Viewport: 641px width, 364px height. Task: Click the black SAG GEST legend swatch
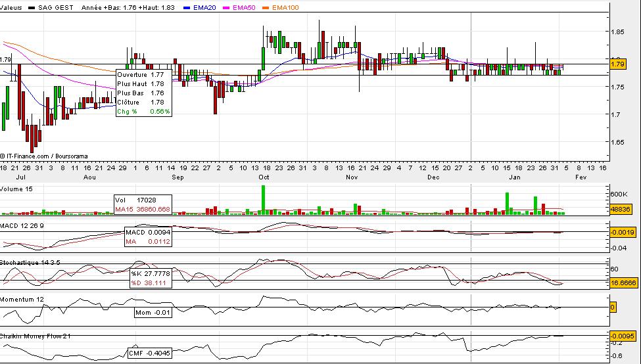32,7
